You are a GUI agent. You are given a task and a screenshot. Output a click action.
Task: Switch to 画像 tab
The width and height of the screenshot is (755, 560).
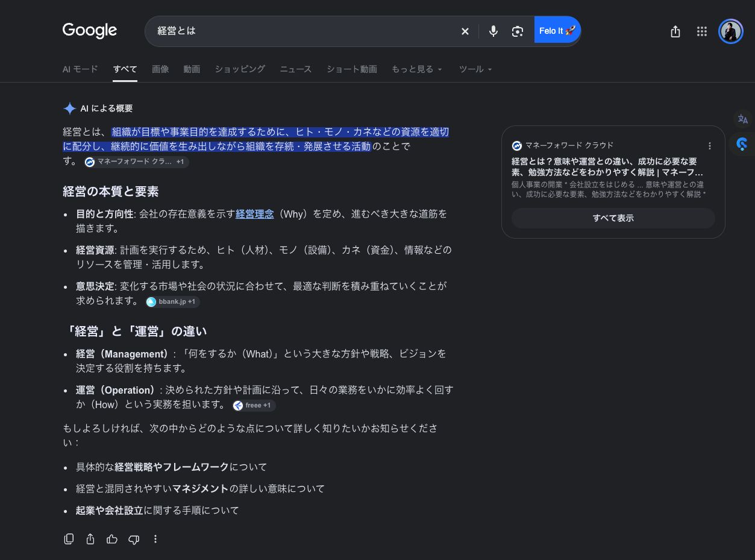160,69
